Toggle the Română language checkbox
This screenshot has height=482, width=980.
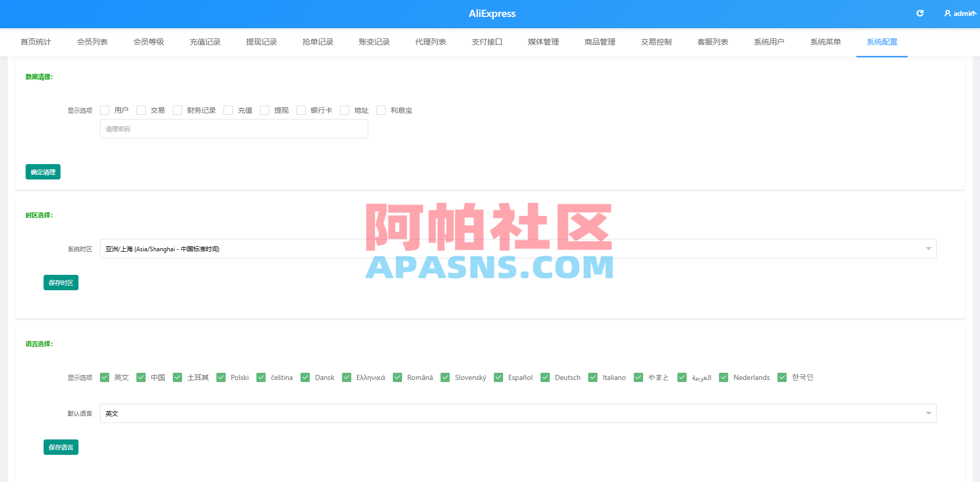point(397,377)
